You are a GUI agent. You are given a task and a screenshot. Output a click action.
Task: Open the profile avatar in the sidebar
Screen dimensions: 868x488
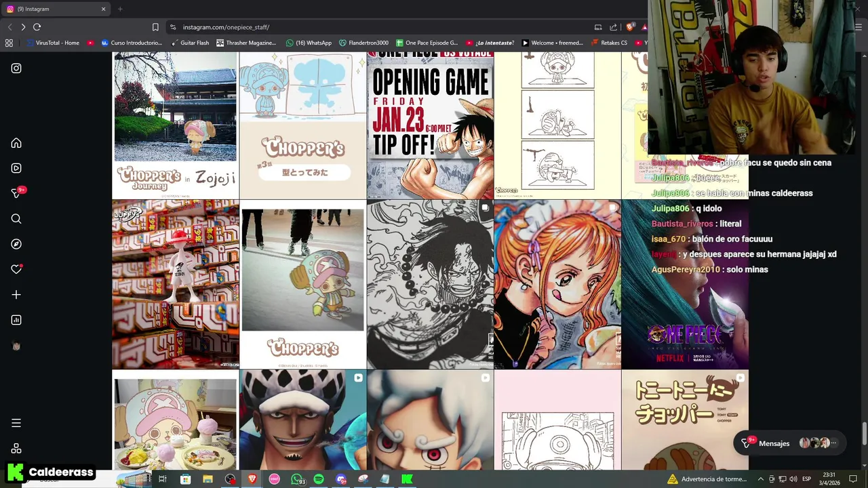click(x=16, y=346)
